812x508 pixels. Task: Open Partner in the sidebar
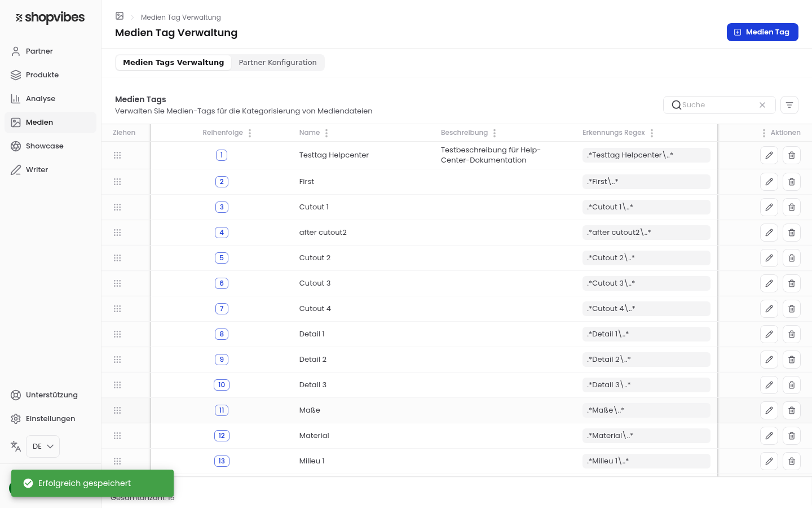[x=50, y=51]
